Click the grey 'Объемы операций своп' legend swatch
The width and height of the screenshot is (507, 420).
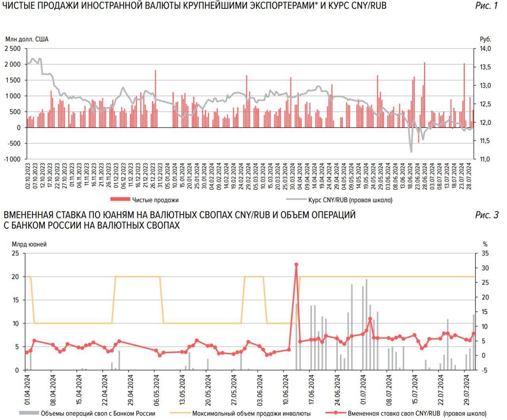29,413
